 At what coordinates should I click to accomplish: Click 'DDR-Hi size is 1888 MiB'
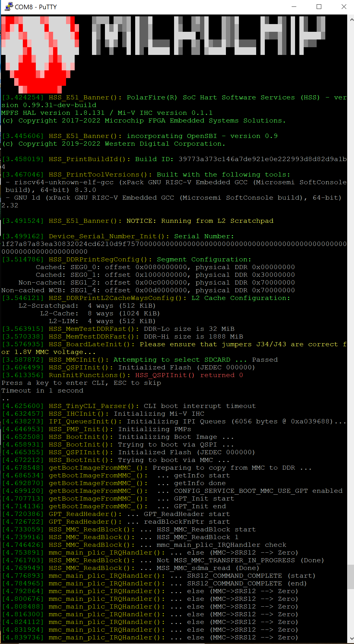click(x=194, y=336)
